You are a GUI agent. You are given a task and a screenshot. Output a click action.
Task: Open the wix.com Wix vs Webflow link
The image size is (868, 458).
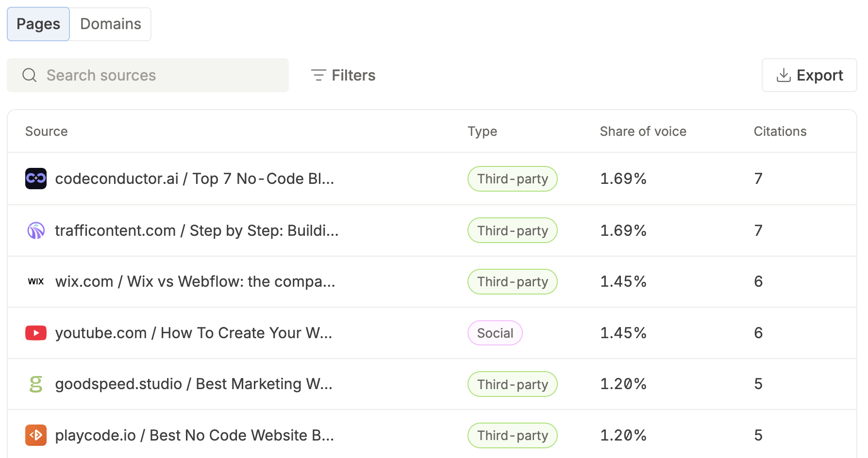click(195, 281)
